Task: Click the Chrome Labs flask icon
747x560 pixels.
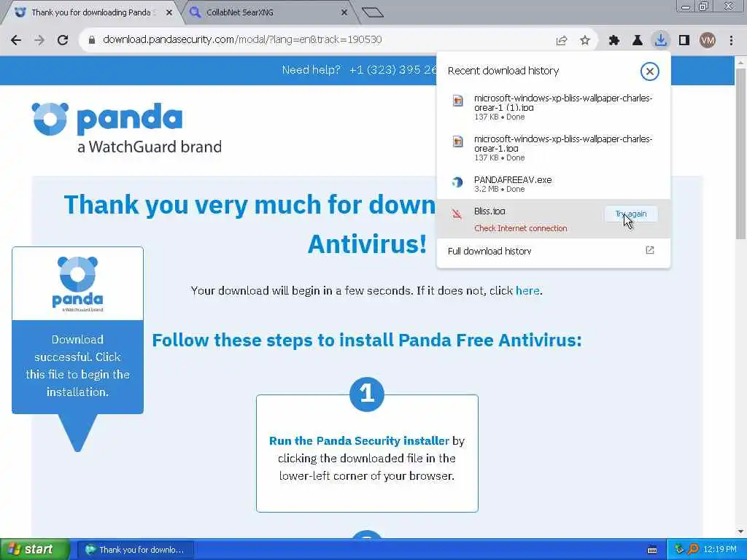Action: click(638, 41)
